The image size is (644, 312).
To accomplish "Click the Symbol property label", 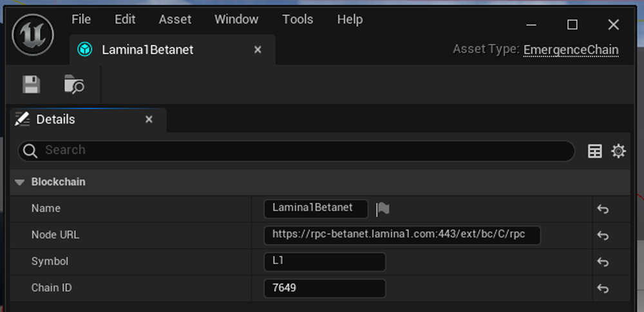I will click(x=50, y=262).
